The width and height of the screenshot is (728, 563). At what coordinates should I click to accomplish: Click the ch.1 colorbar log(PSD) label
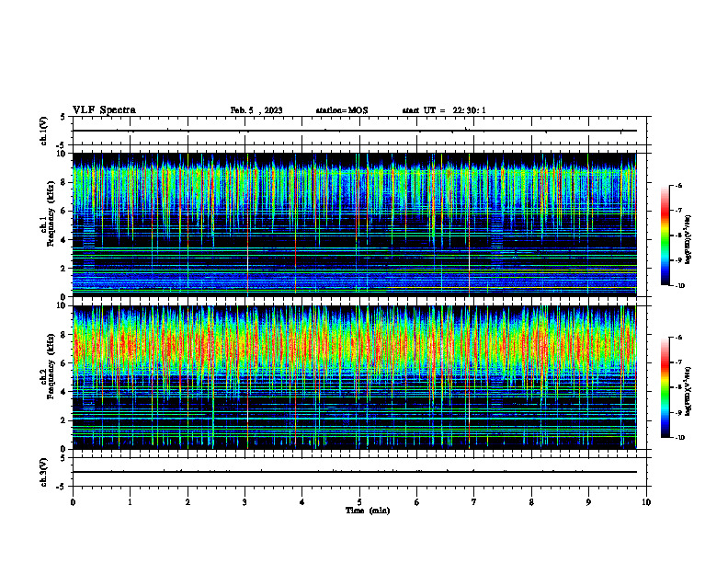coord(688,240)
